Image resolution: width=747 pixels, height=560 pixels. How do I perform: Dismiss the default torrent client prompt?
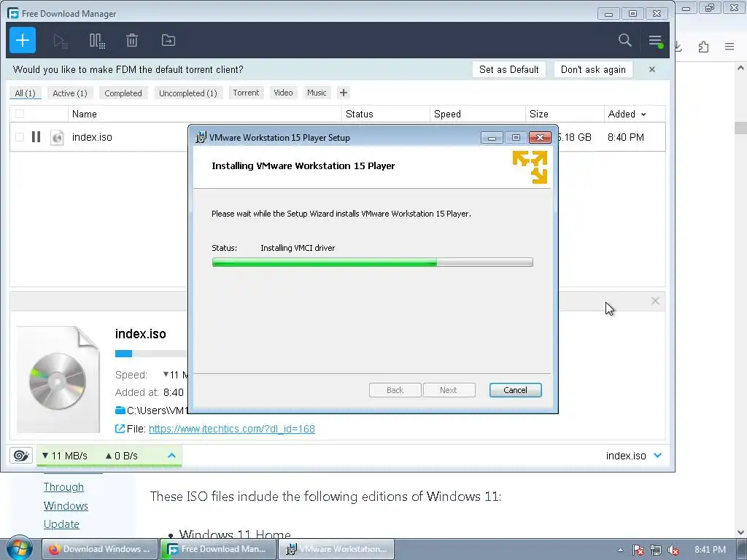(x=652, y=69)
